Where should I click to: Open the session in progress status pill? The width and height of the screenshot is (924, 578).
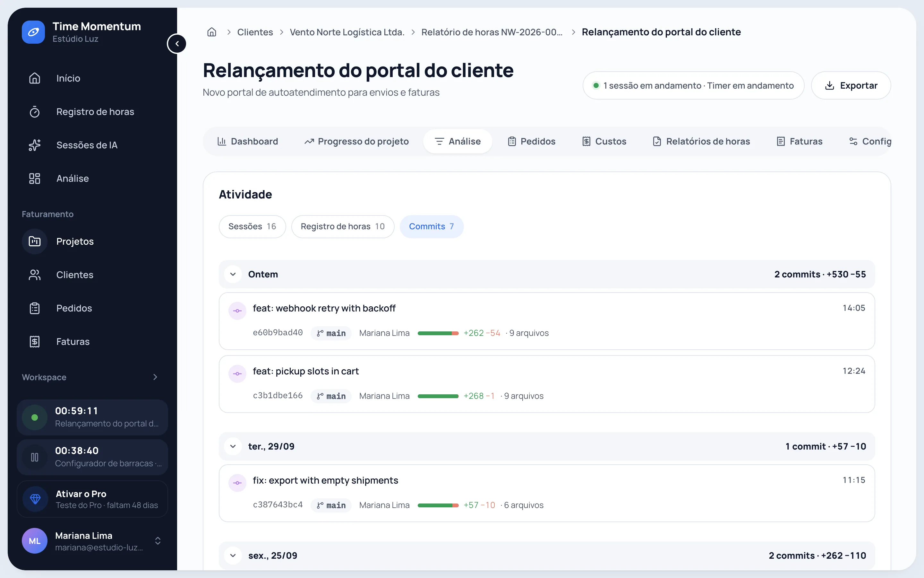point(693,86)
